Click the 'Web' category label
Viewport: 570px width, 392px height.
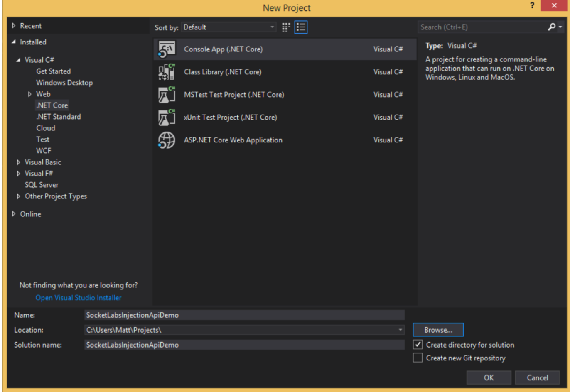pos(43,94)
